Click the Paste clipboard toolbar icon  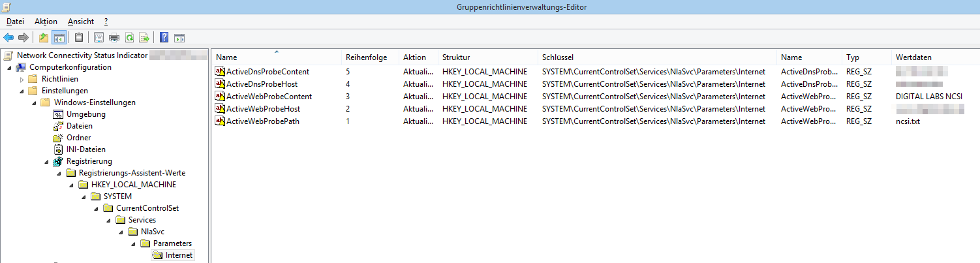79,37
